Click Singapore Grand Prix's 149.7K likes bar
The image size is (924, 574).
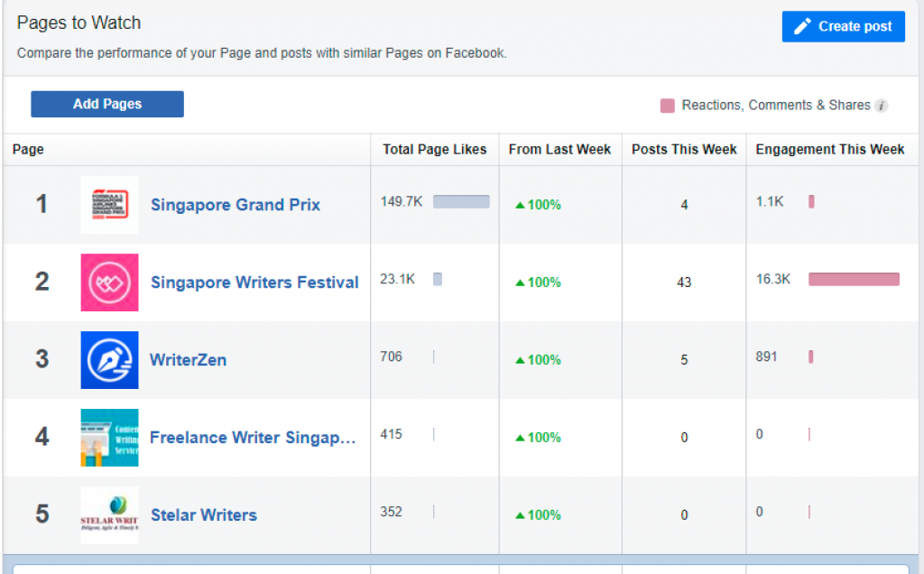(x=461, y=202)
